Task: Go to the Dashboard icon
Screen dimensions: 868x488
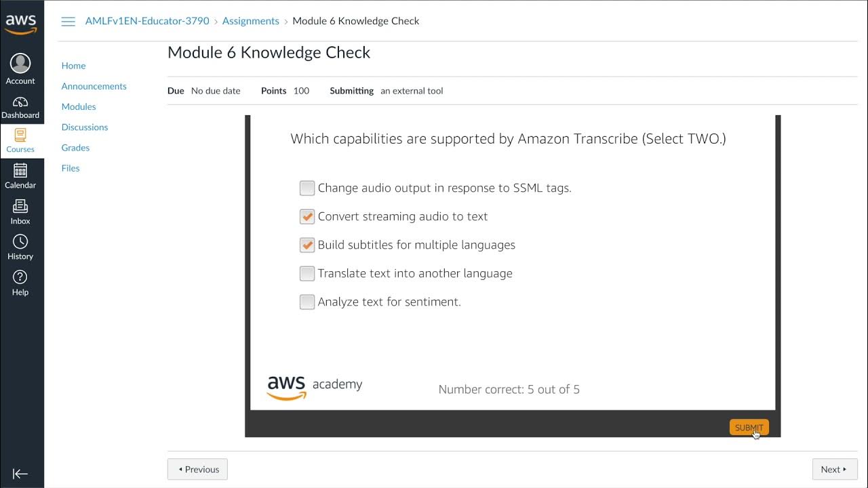Action: (x=20, y=102)
